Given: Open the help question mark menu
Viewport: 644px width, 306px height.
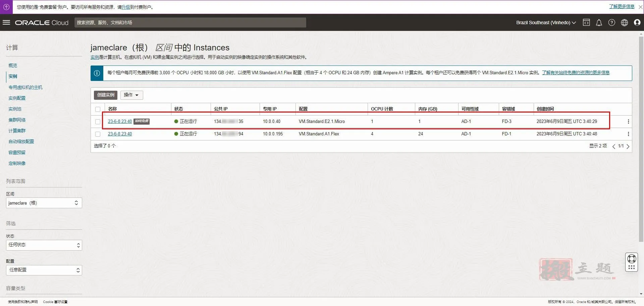Looking at the screenshot, I should [611, 23].
